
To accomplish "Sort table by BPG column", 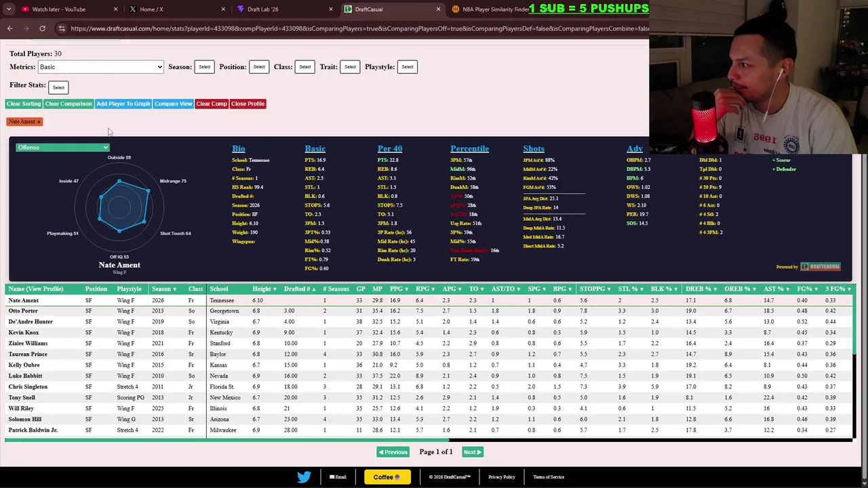I will (x=563, y=289).
